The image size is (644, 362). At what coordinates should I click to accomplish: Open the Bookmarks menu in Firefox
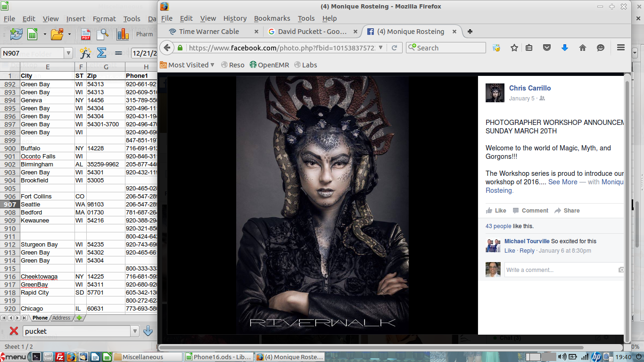[x=272, y=18]
